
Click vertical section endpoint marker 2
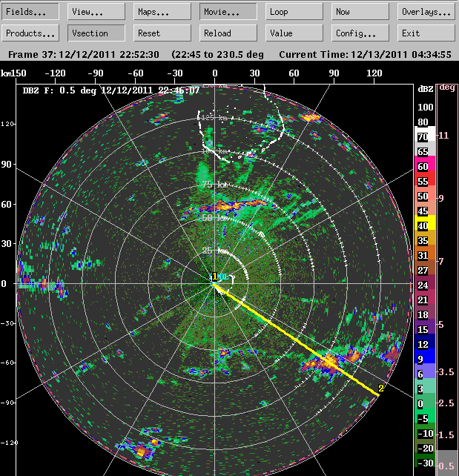click(381, 389)
